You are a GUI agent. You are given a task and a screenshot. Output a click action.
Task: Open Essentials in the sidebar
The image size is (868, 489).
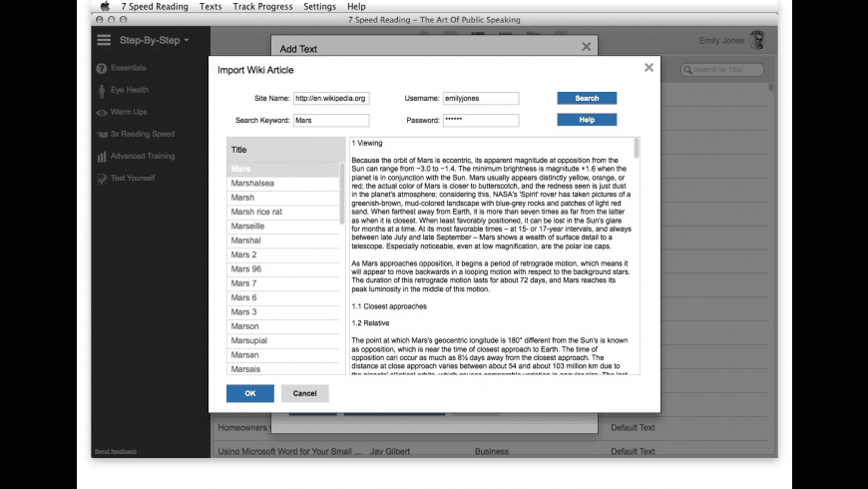[129, 68]
